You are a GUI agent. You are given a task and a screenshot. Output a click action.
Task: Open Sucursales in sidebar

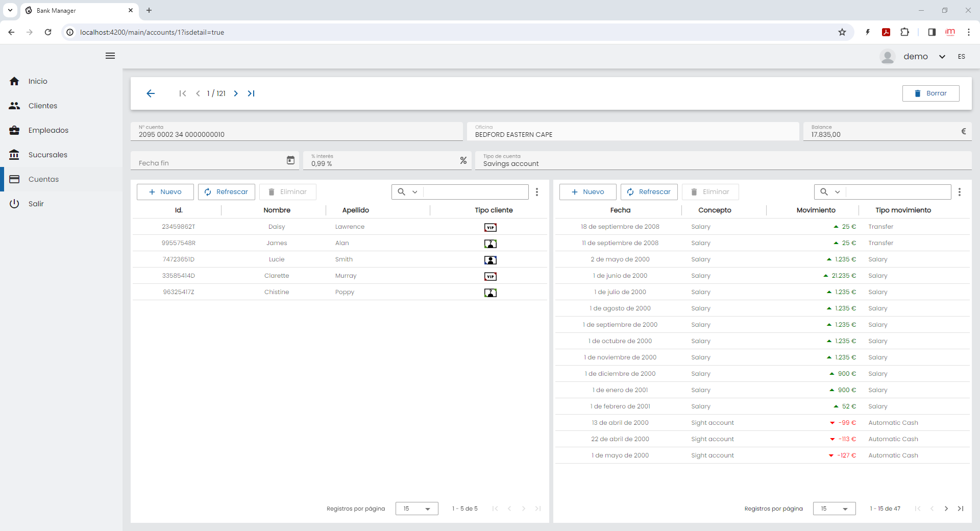[61, 155]
